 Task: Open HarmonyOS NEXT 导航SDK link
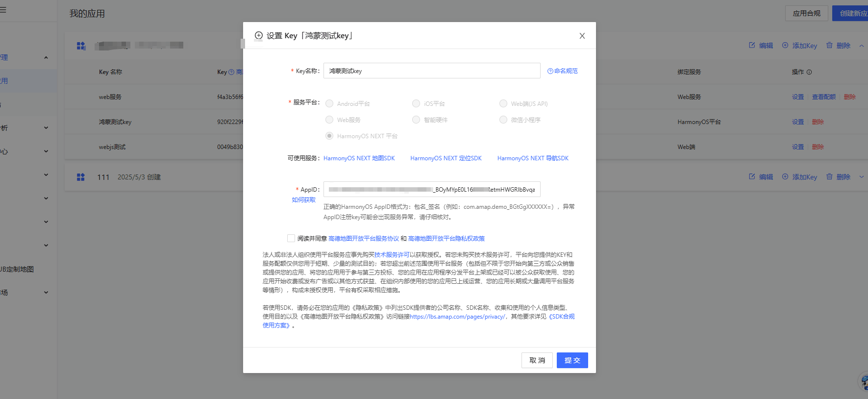pos(533,158)
